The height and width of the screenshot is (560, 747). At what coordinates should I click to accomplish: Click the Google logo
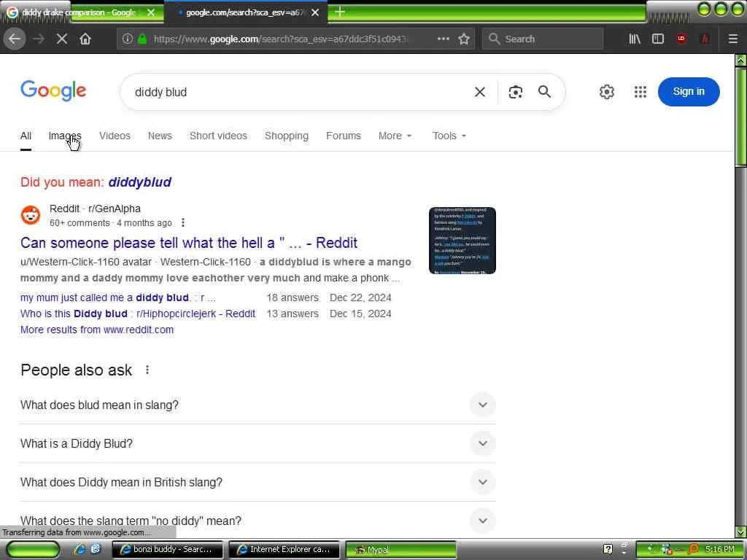coord(53,90)
